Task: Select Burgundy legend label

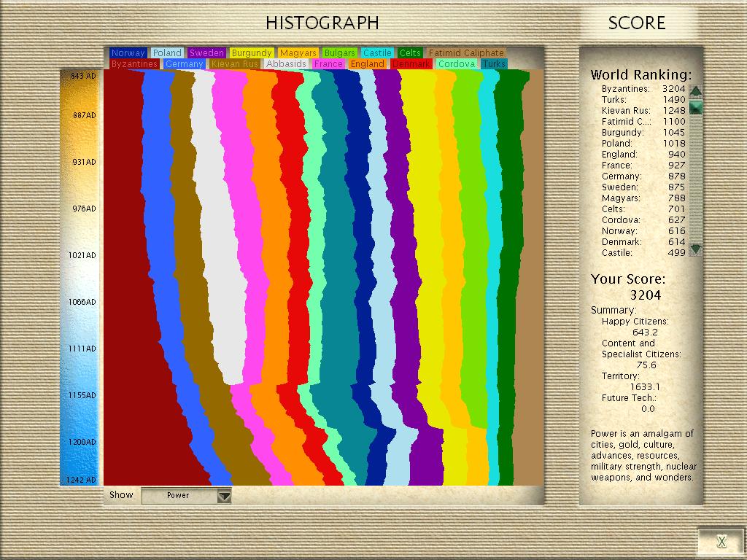Action: tap(252, 52)
